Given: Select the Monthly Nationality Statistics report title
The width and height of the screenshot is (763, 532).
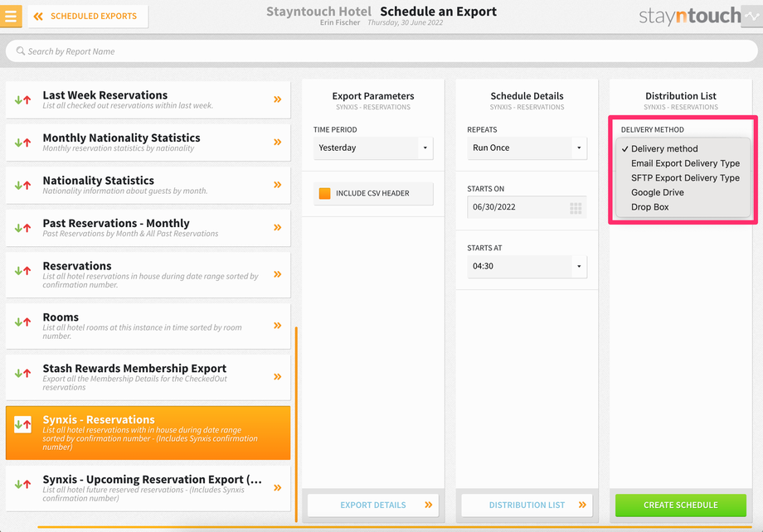Looking at the screenshot, I should click(122, 138).
